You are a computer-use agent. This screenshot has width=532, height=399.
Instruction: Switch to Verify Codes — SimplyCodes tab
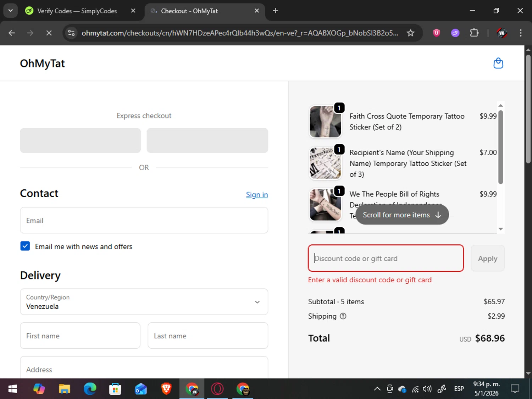[77, 11]
